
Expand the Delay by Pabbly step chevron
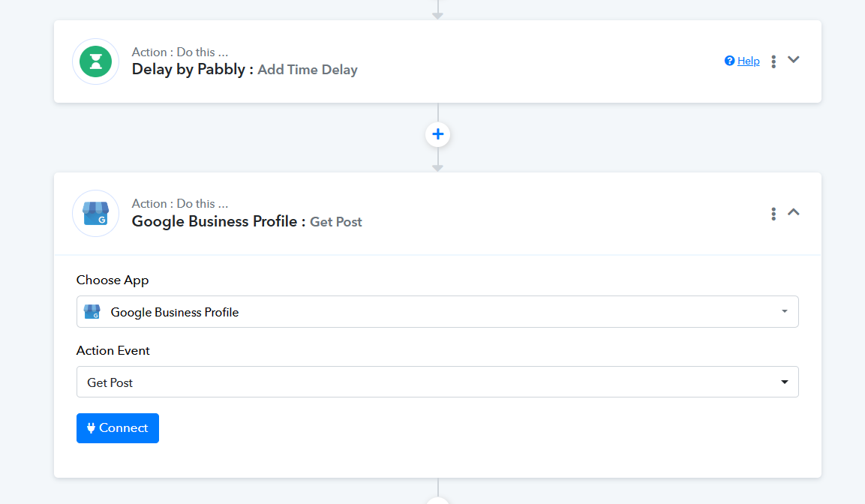[793, 59]
